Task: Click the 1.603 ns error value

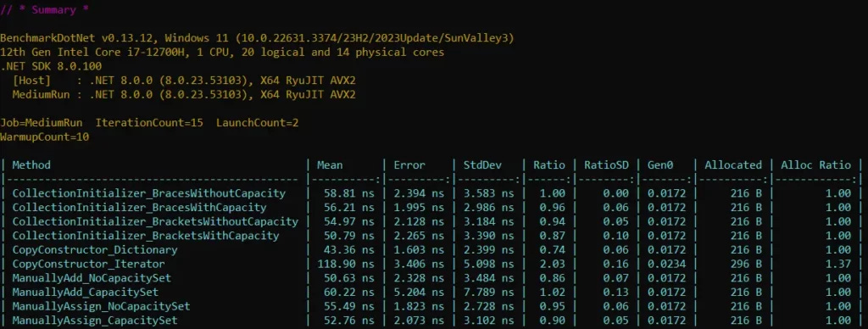Action: [419, 250]
